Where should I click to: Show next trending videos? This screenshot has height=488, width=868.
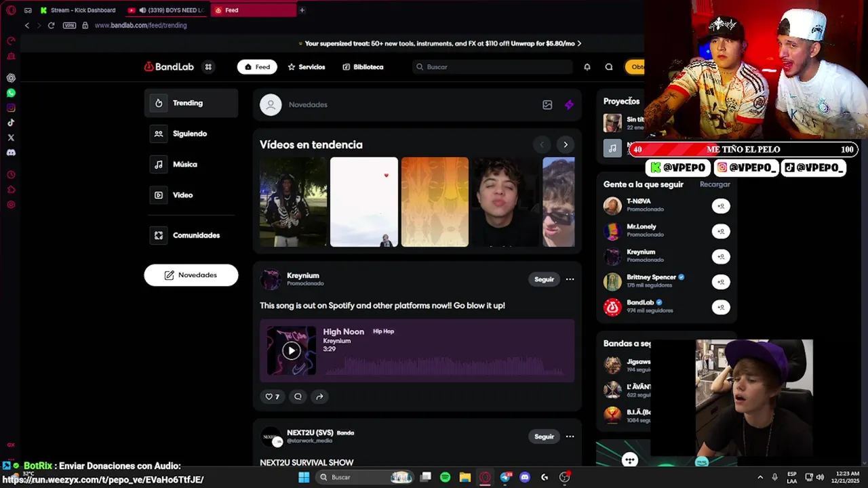click(566, 144)
